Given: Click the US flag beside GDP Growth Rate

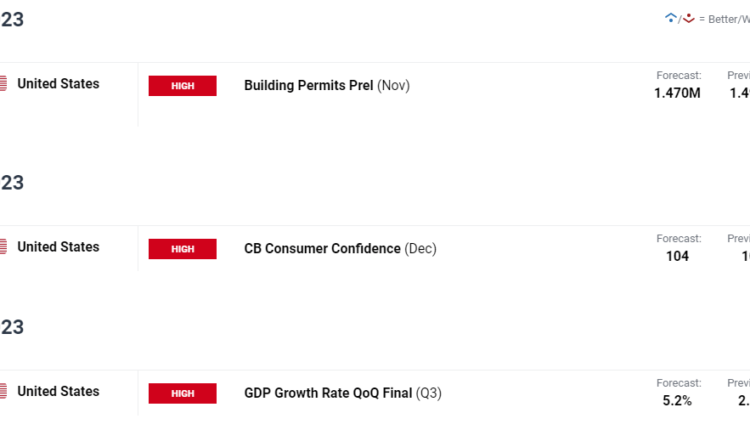Looking at the screenshot, I should click(x=3, y=391).
